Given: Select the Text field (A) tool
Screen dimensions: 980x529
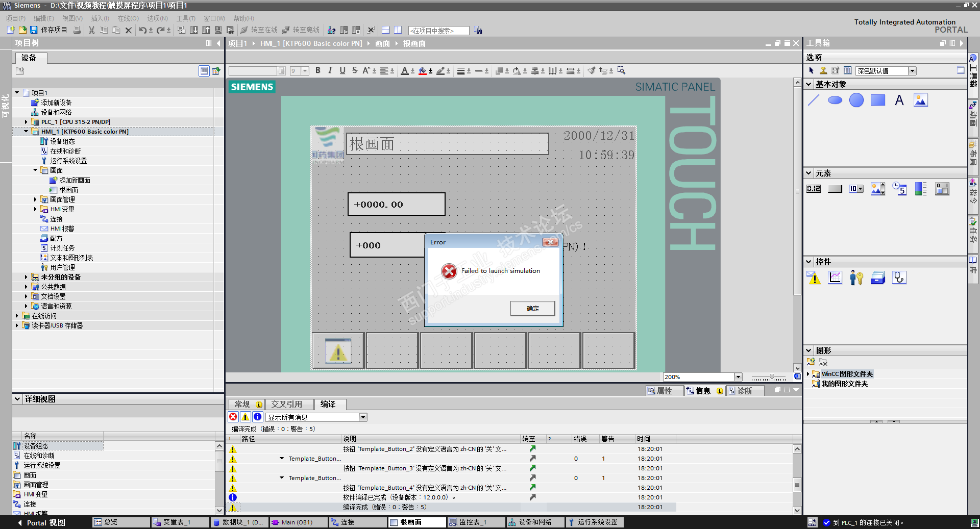Looking at the screenshot, I should pos(899,100).
